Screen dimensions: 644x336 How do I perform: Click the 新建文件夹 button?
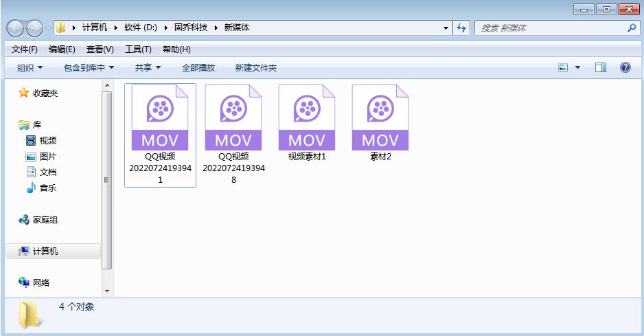pos(256,67)
